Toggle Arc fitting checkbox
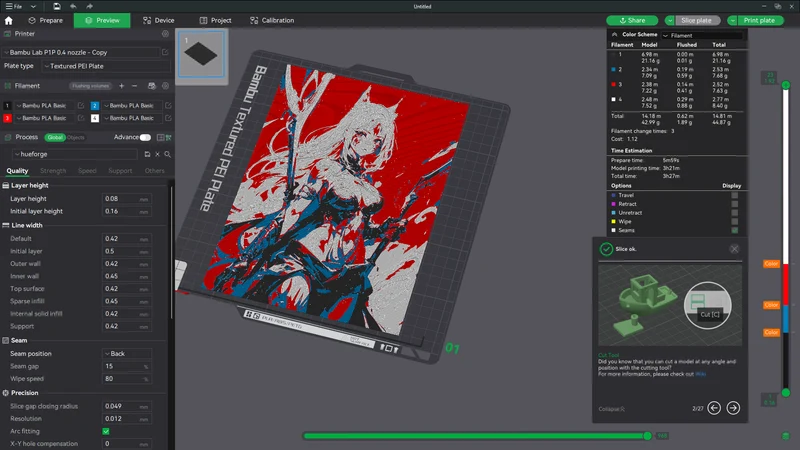800x450 pixels. point(106,431)
